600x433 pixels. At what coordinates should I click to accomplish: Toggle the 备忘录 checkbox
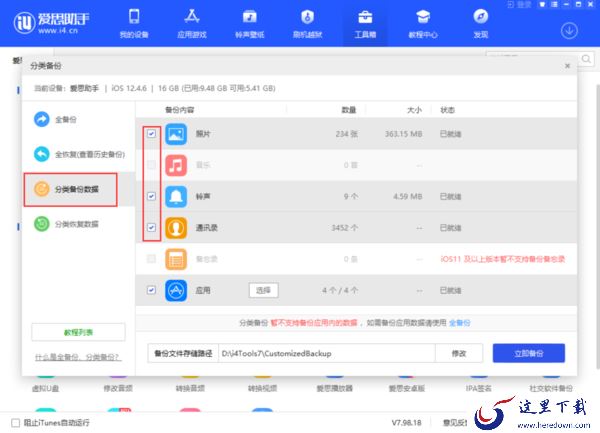(x=152, y=259)
